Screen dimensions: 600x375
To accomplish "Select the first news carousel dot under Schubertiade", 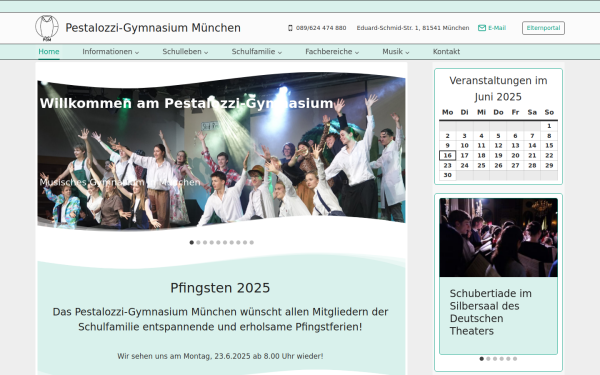I will (x=481, y=359).
